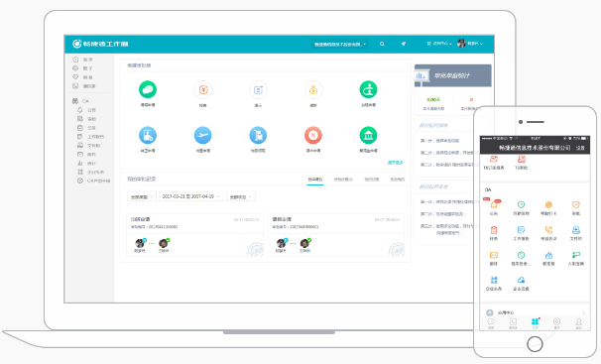Tap the settings text in phone title bar
This screenshot has height=364, width=601.
click(580, 148)
